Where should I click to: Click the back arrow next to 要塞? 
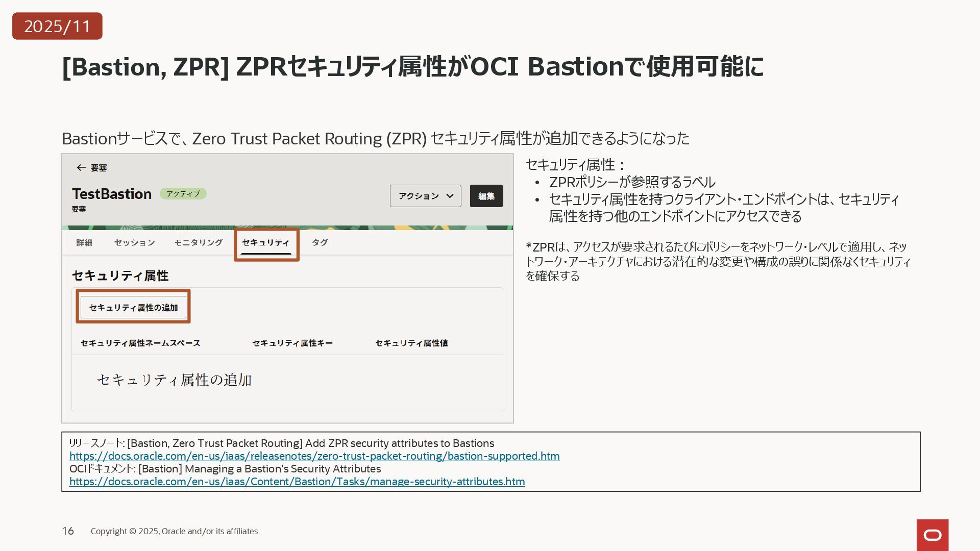coord(81,168)
